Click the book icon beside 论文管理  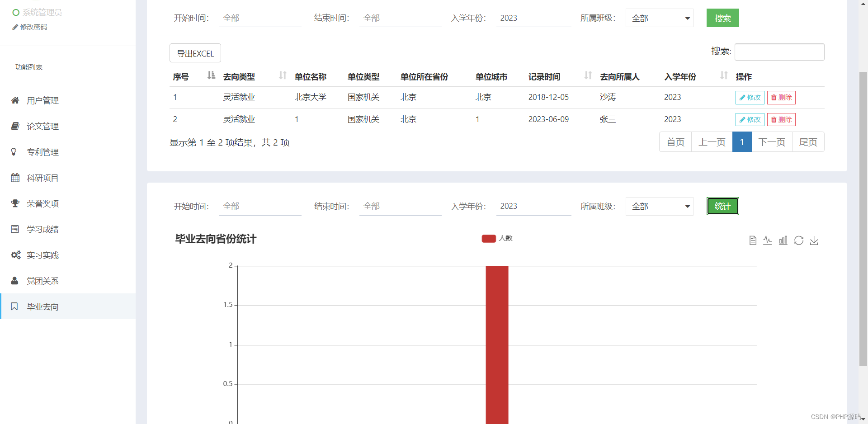(15, 126)
